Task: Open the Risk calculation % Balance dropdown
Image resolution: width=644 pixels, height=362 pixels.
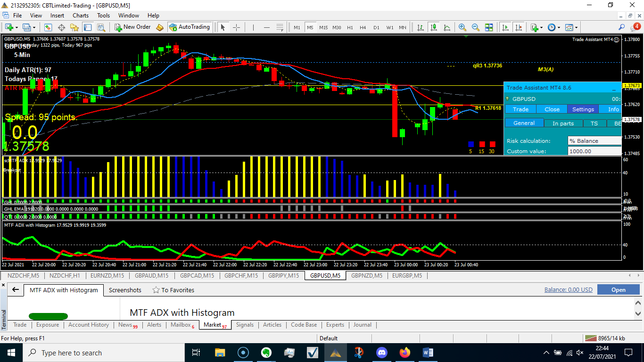Action: point(594,140)
